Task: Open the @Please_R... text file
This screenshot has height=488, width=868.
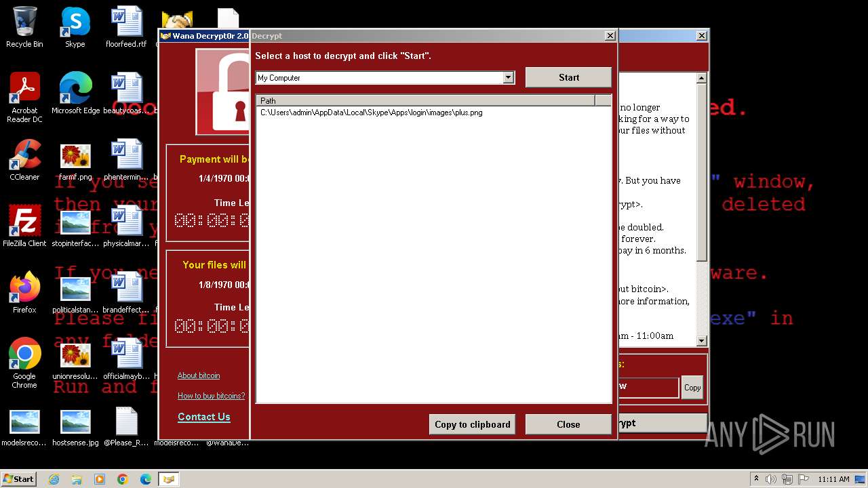Action: (126, 426)
